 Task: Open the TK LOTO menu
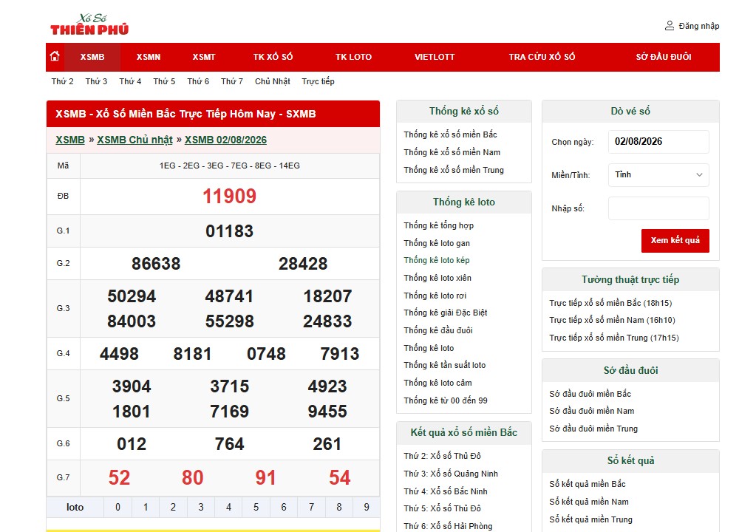tap(353, 57)
